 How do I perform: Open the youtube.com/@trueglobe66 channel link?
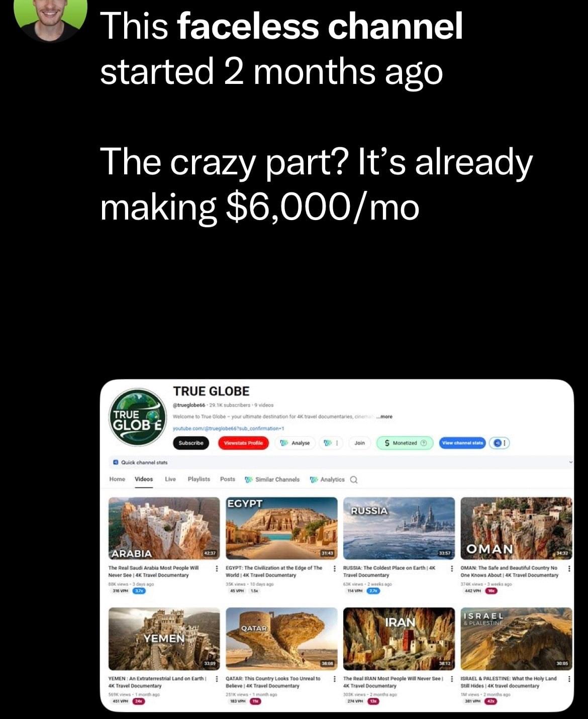pos(229,428)
